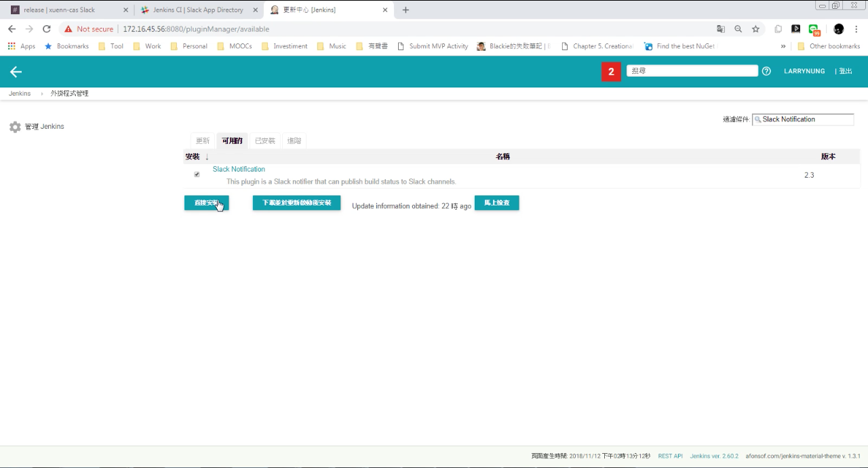Open the LINE extension with 99 badge
Image resolution: width=868 pixels, height=468 pixels.
tap(814, 30)
